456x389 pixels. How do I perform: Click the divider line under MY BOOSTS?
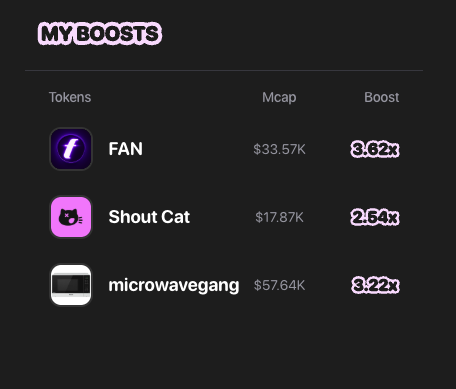point(224,70)
